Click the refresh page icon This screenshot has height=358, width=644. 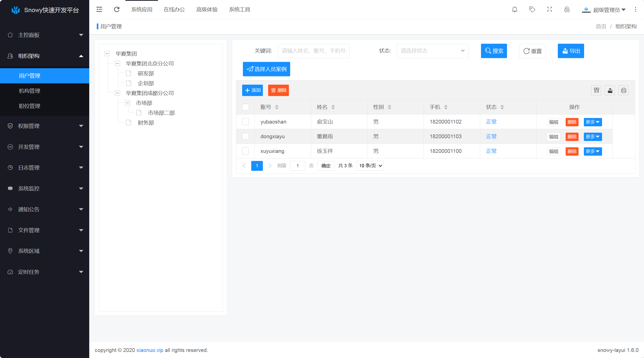coord(117,10)
